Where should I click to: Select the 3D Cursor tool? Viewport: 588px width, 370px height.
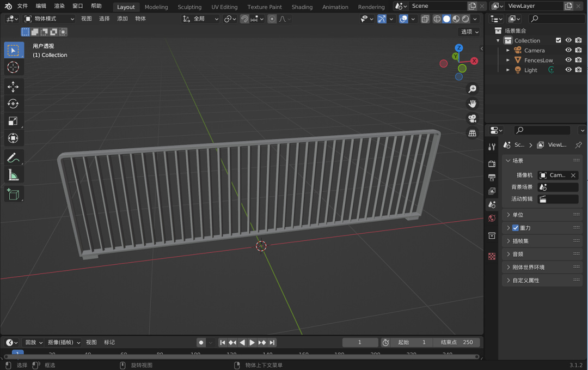tap(14, 67)
